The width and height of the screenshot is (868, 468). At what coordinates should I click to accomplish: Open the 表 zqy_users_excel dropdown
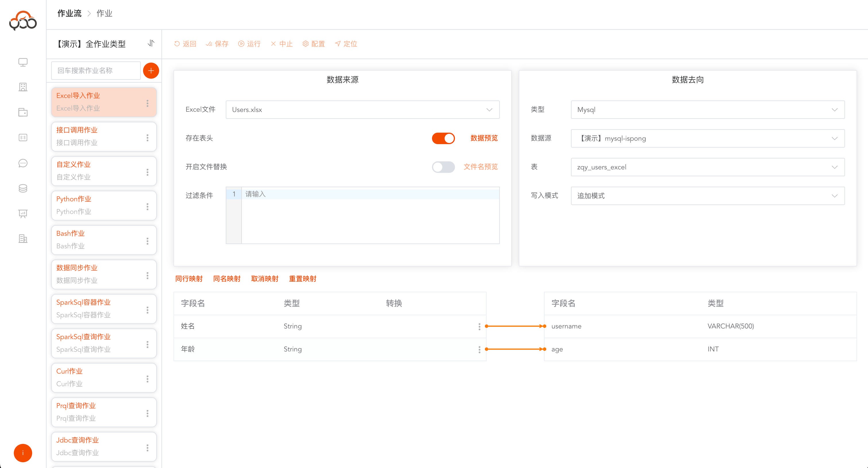pyautogui.click(x=707, y=167)
